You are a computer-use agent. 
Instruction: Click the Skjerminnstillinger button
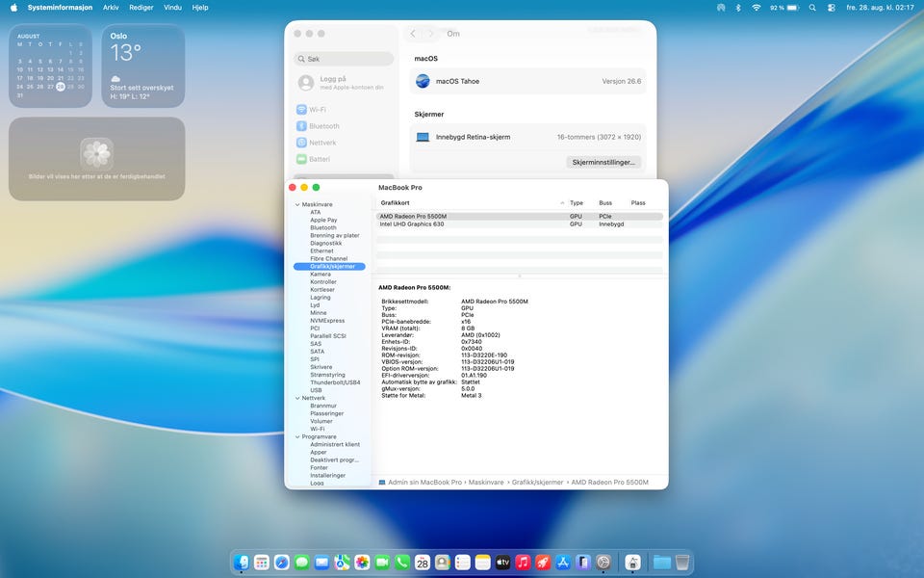(x=603, y=162)
